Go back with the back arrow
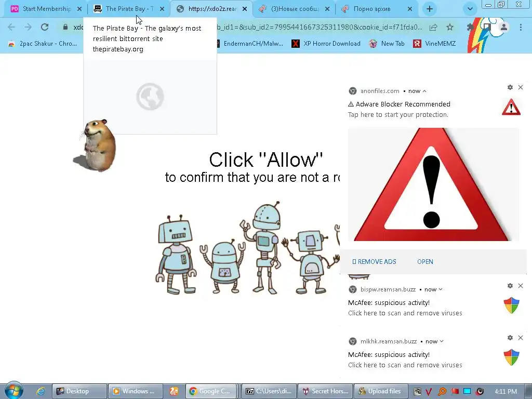The image size is (532, 399). pyautogui.click(x=11, y=27)
